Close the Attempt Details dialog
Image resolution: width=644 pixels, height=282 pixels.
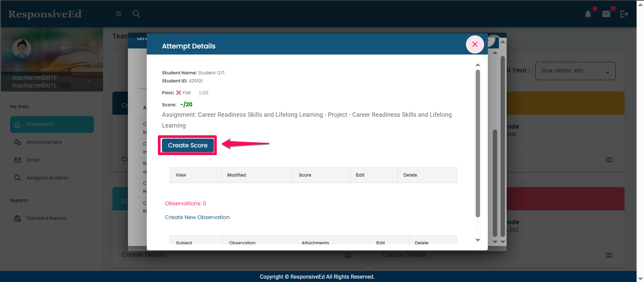tap(475, 44)
